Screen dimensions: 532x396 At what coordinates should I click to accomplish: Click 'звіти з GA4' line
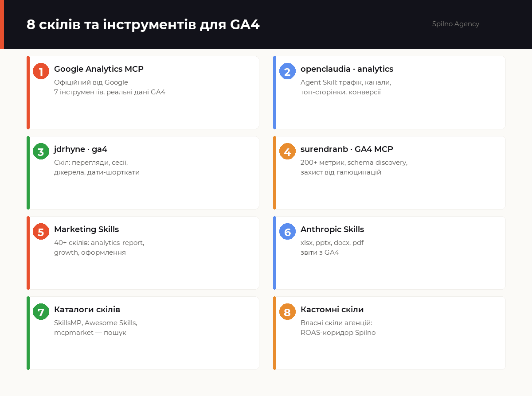tap(320, 252)
